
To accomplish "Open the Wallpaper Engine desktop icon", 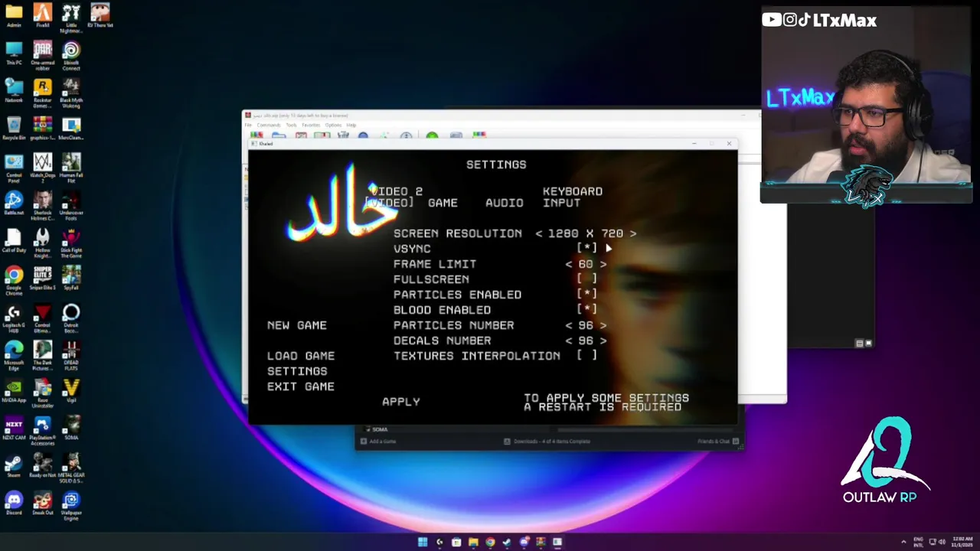I will tap(71, 506).
